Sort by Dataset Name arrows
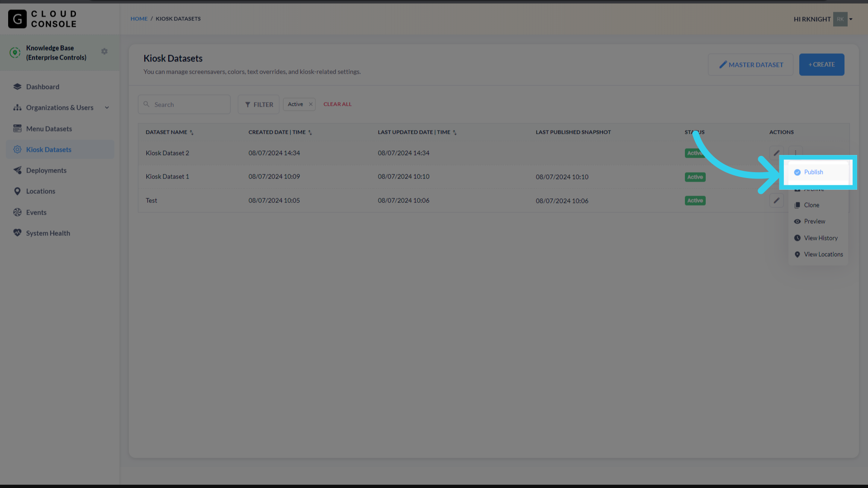Viewport: 868px width, 488px height. coord(192,132)
